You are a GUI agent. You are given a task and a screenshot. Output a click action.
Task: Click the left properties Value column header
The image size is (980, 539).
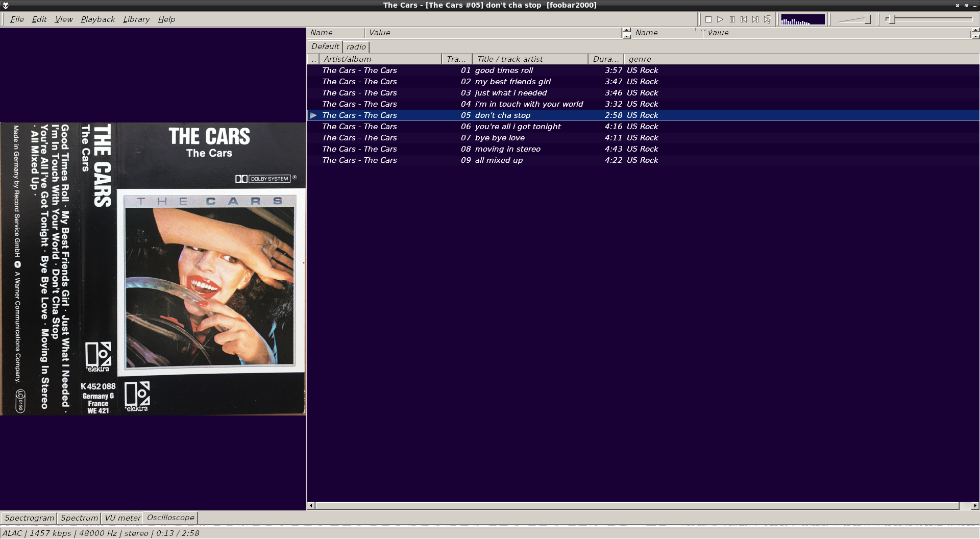[x=494, y=33]
